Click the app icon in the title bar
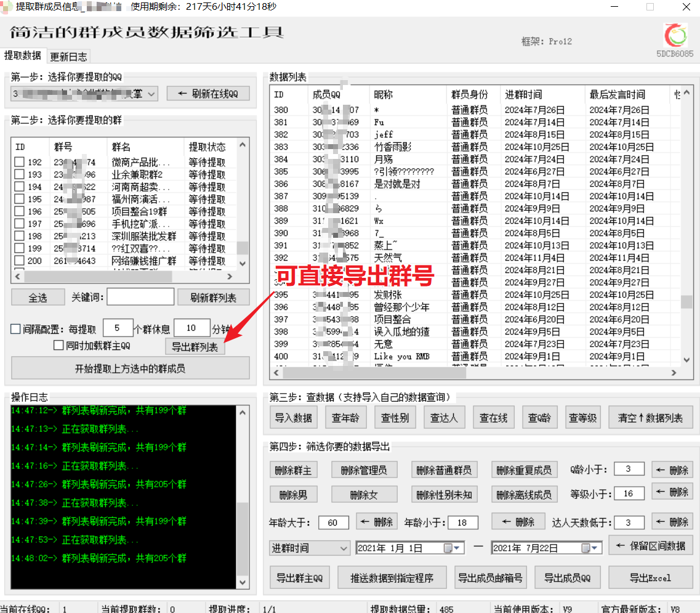Screen dimensions: 700x613 pyautogui.click(x=7, y=7)
